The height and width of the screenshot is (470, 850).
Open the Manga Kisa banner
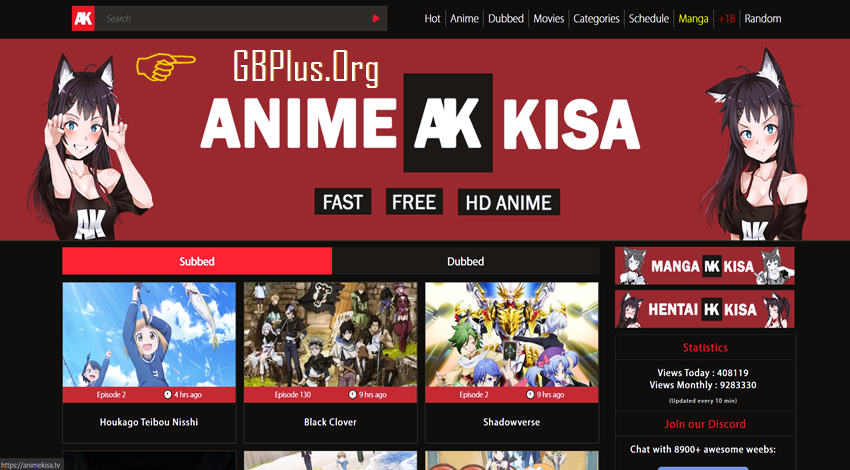[704, 266]
